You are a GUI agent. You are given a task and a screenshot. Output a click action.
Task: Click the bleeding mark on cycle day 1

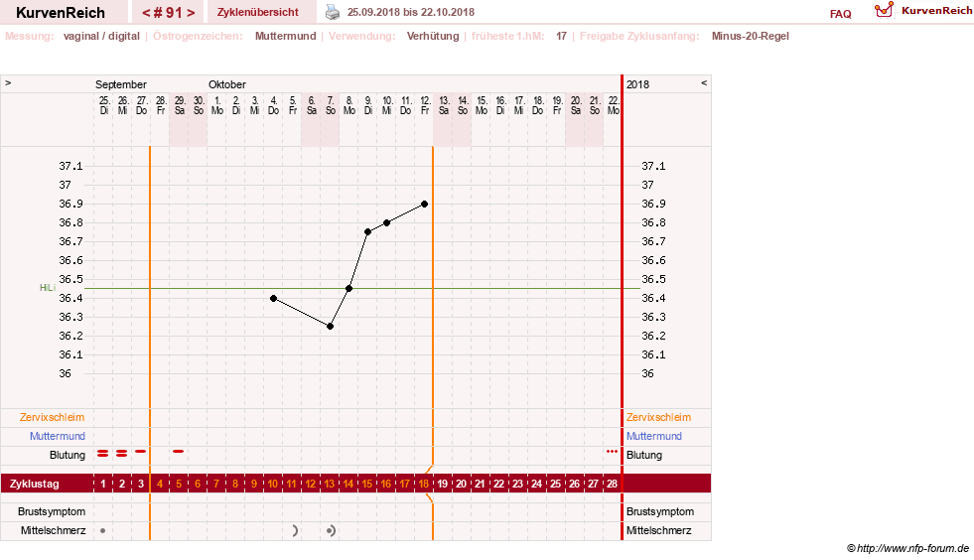tap(103, 454)
